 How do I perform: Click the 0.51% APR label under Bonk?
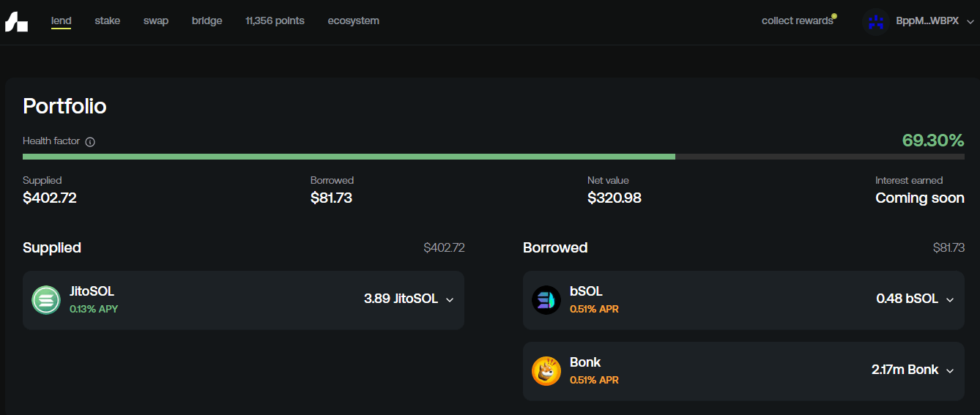click(594, 380)
